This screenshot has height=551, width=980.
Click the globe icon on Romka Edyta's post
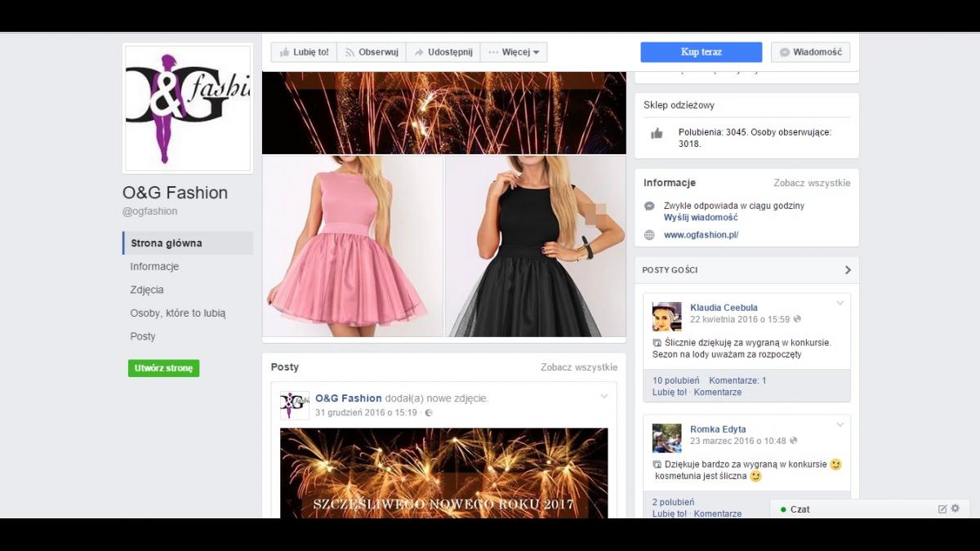click(x=793, y=441)
